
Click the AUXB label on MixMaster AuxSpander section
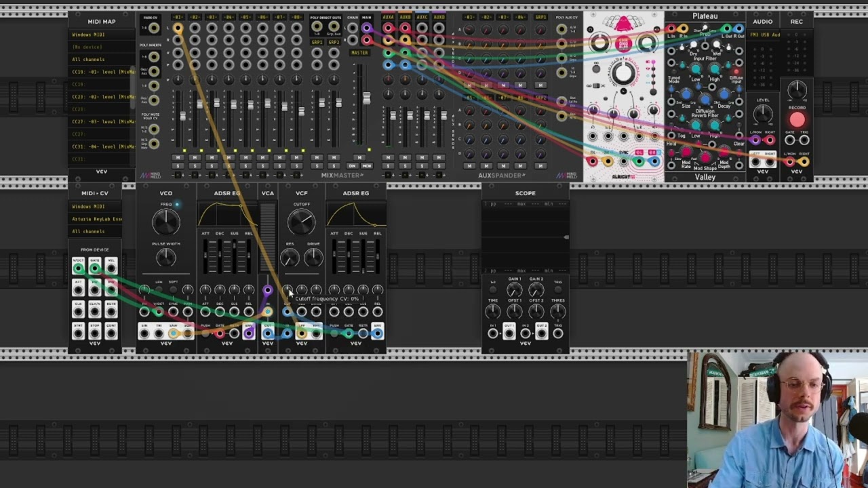point(405,17)
